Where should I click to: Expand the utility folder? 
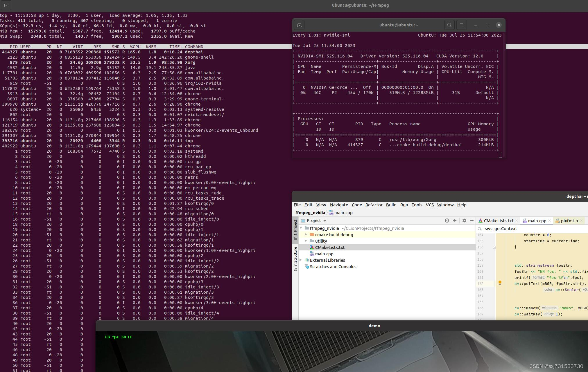click(306, 241)
